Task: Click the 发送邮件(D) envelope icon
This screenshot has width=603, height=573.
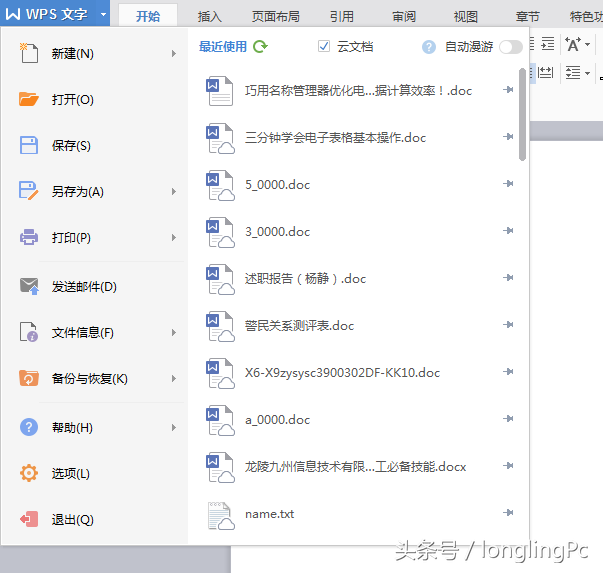Action: coord(29,286)
